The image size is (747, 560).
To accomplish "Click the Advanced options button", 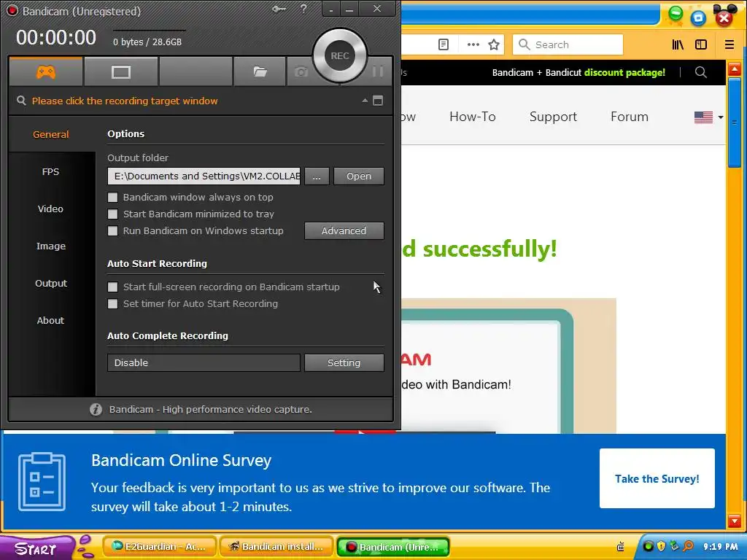I will [344, 231].
